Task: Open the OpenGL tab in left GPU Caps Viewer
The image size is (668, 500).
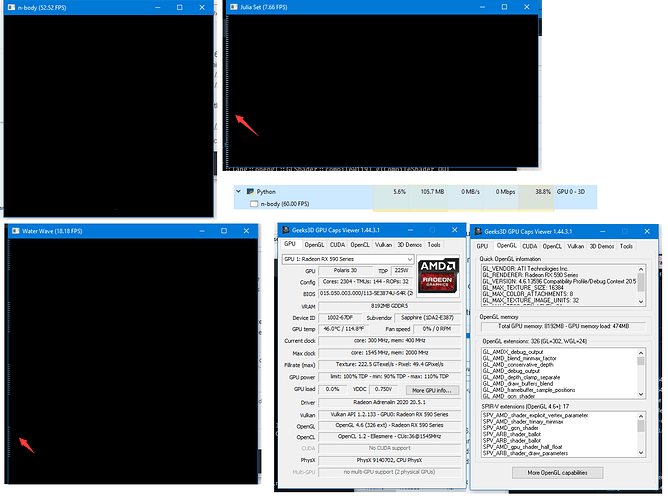Action: click(314, 244)
